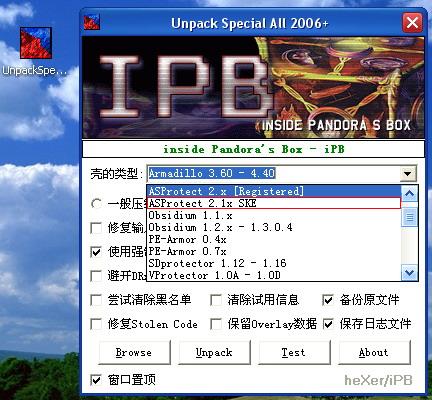Click the dropdown list scroll up arrow
Screen dimensions: 432x400
pos(409,193)
